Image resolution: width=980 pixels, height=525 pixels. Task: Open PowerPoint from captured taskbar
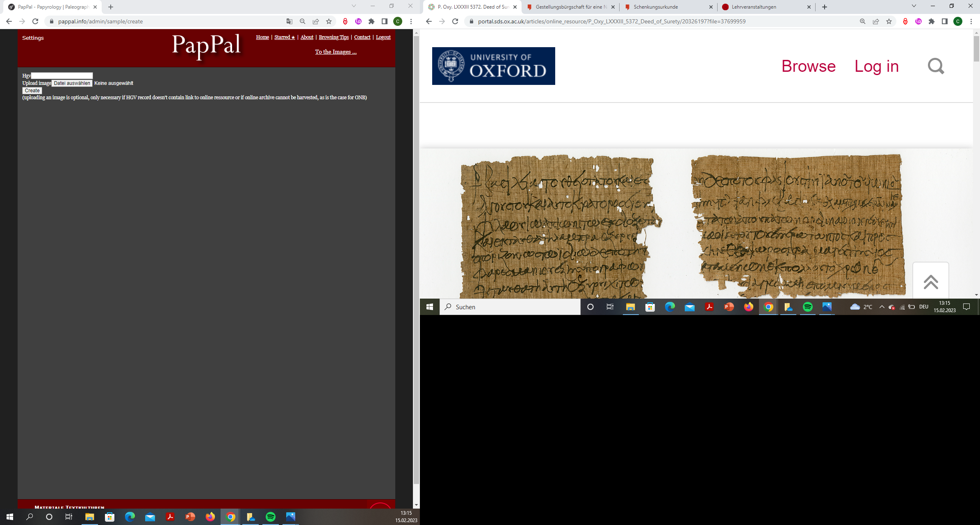(x=729, y=307)
